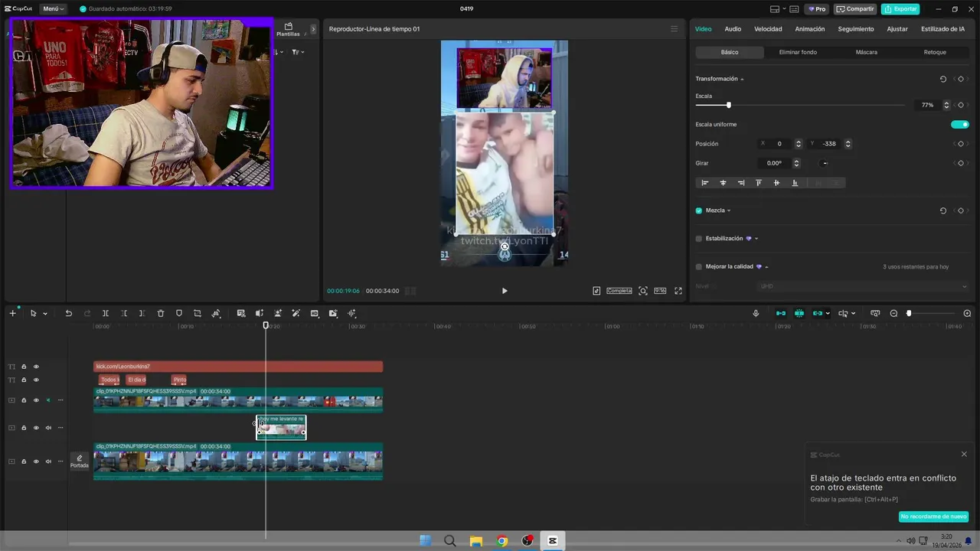The image size is (980, 551).
Task: Click the Plantillas templates icon
Action: (x=288, y=29)
